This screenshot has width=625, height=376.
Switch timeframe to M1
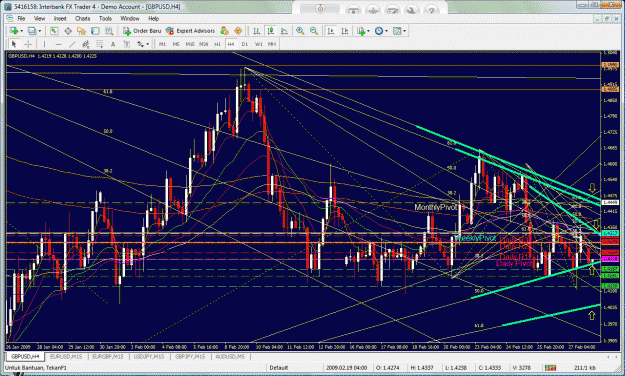tap(162, 44)
